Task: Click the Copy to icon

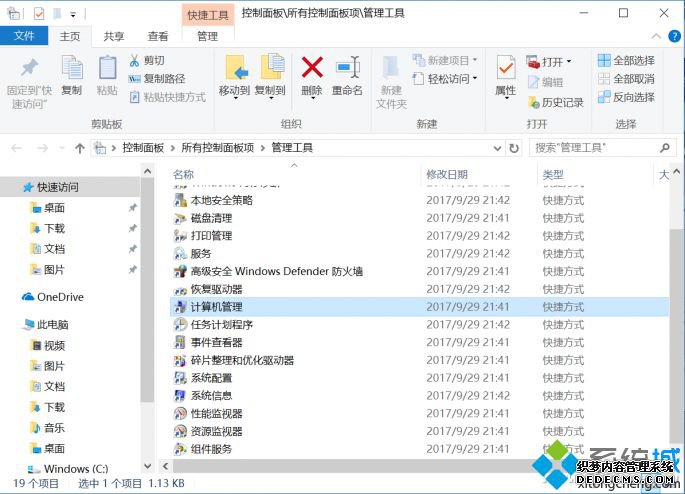Action: 273,67
